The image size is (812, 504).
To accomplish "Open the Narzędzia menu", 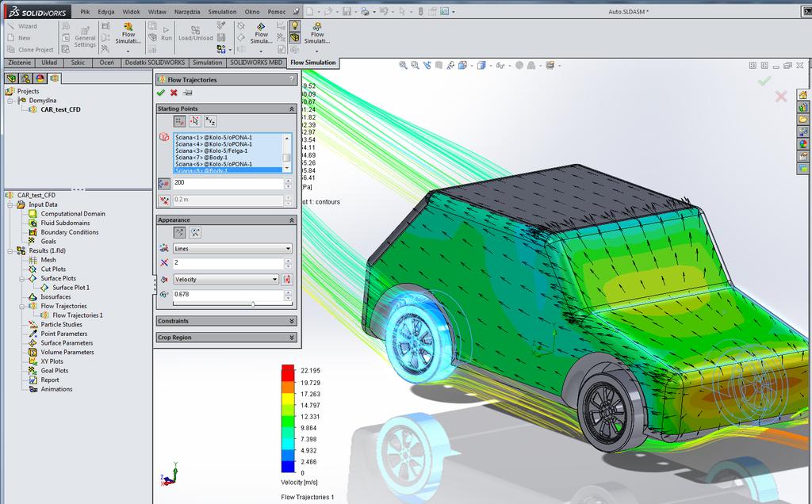I will [x=187, y=11].
